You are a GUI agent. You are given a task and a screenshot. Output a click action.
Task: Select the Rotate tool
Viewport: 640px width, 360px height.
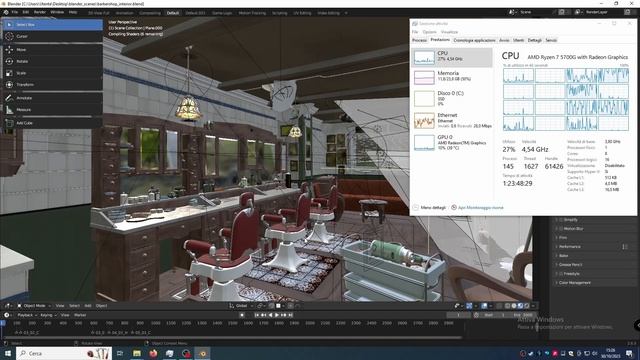pyautogui.click(x=53, y=61)
